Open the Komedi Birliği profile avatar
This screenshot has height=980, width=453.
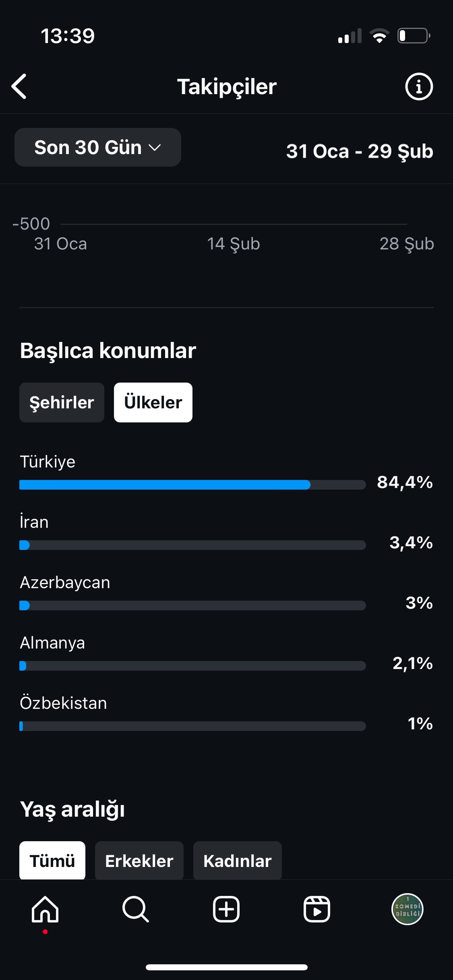tap(407, 909)
